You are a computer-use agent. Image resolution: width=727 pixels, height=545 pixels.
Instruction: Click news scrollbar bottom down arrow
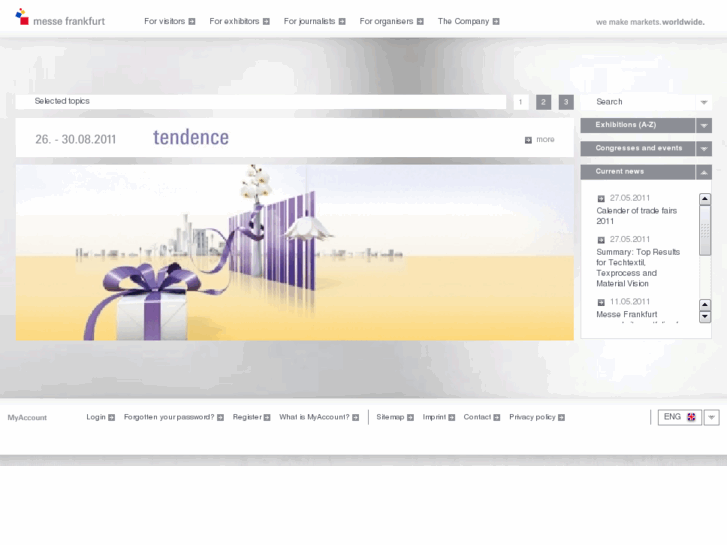705,316
